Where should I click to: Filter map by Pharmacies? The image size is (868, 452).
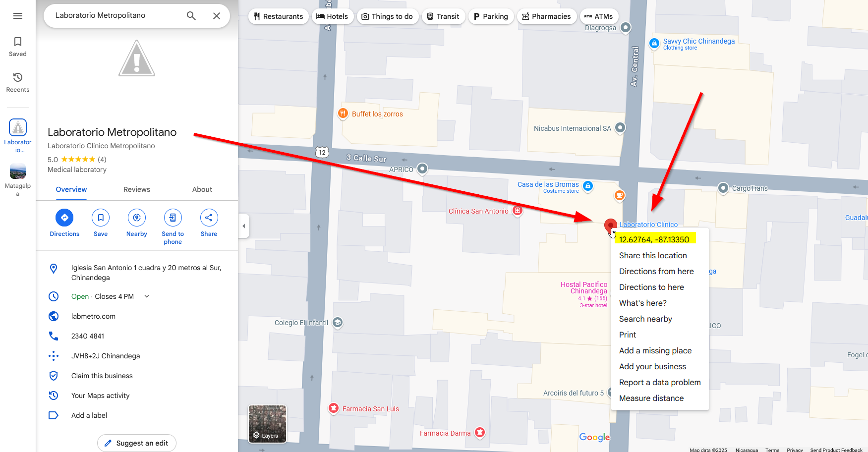(x=547, y=16)
